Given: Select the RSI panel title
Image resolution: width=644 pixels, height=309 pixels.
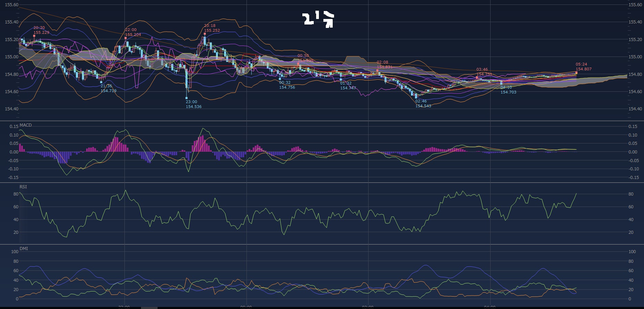Looking at the screenshot, I should [23, 187].
